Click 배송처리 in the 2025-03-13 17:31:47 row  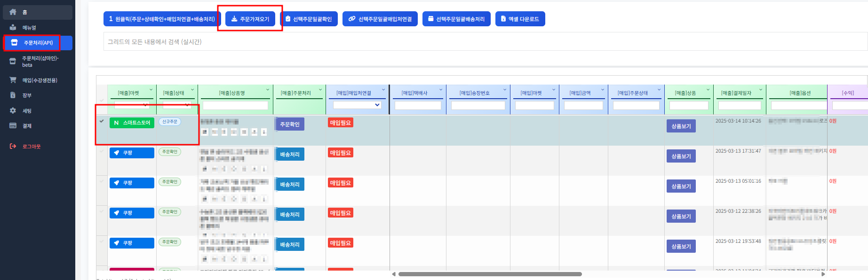pyautogui.click(x=290, y=155)
